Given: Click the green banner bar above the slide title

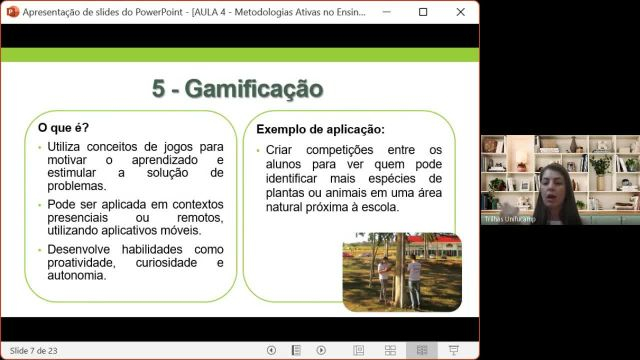Looking at the screenshot, I should click(x=240, y=55).
